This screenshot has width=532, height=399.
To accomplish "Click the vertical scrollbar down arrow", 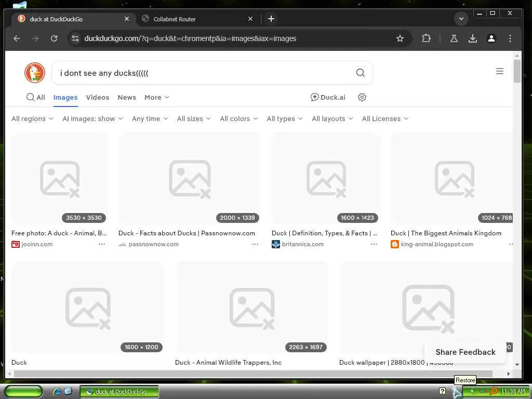I will click(x=517, y=365).
